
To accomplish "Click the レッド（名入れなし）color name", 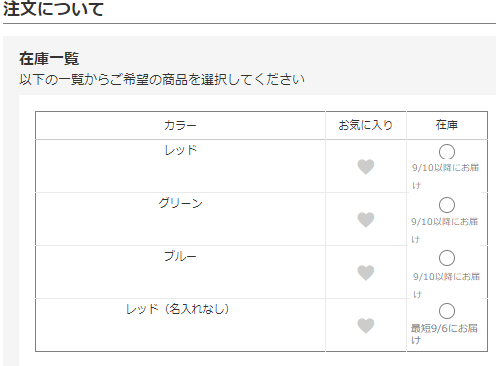I will click(x=177, y=309).
